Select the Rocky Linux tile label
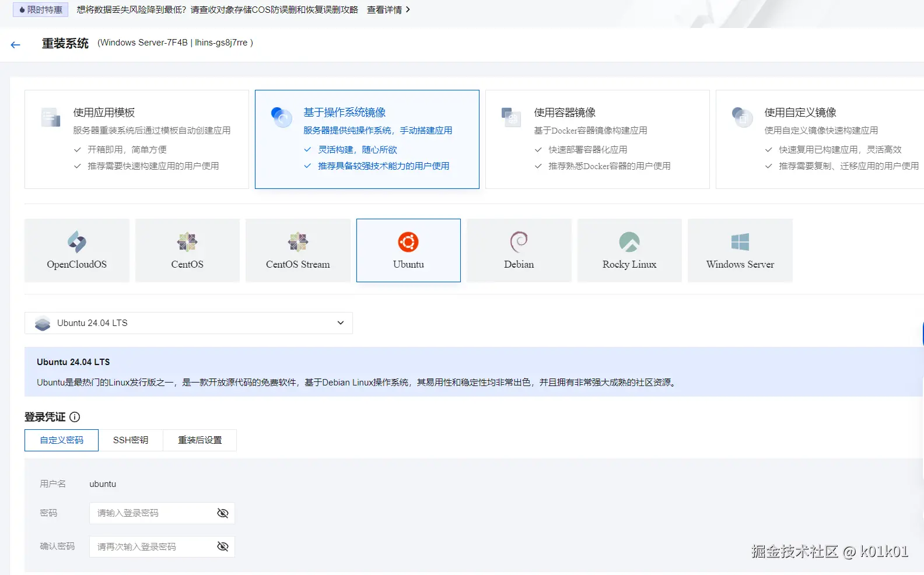Image resolution: width=924 pixels, height=575 pixels. pos(629,264)
